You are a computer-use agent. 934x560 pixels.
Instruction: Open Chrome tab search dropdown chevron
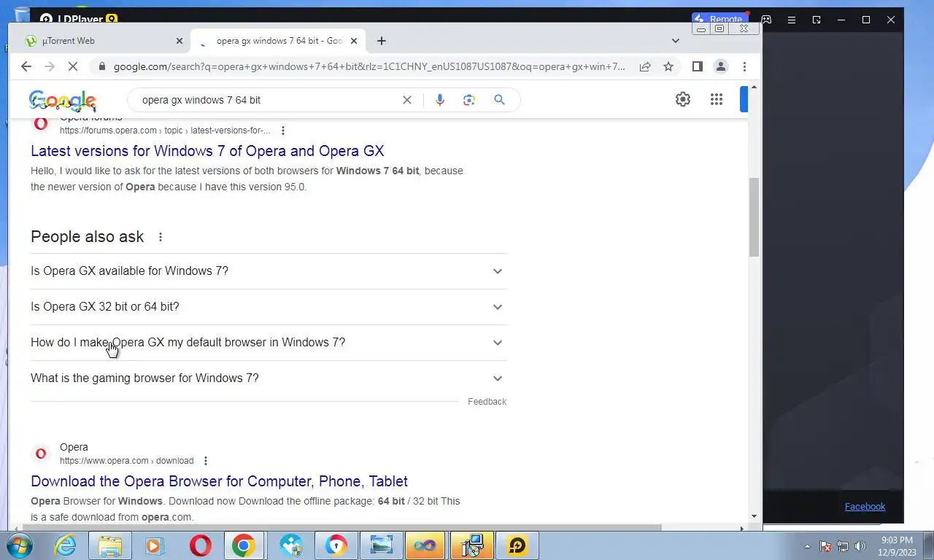point(675,41)
